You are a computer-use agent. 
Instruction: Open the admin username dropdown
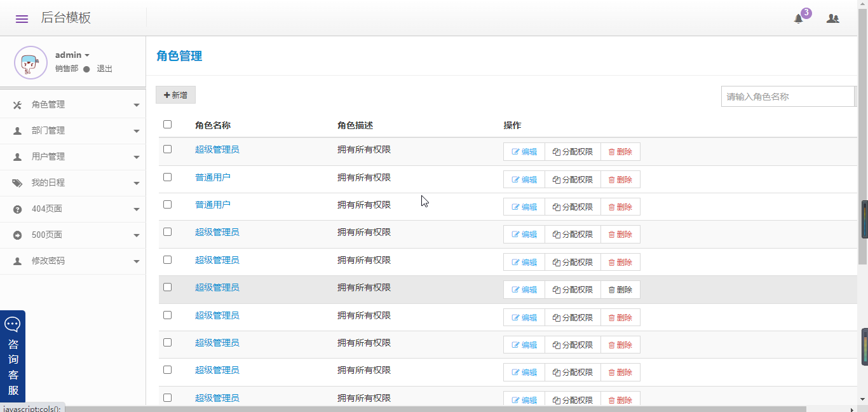tap(72, 55)
